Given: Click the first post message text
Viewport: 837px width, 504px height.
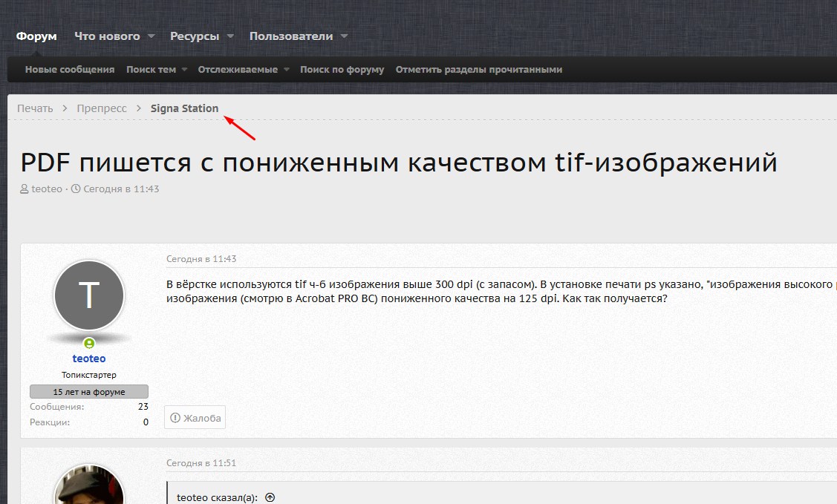Looking at the screenshot, I should point(501,291).
